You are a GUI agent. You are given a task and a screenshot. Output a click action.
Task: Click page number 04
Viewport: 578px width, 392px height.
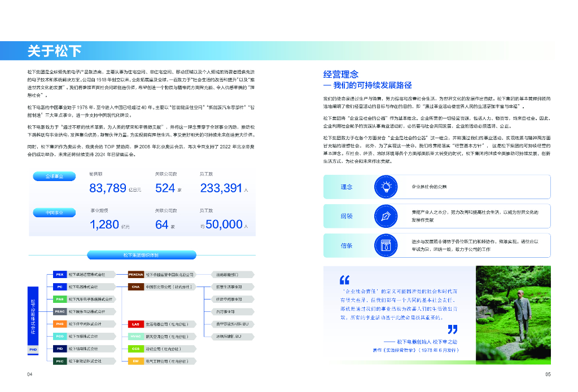click(30, 375)
